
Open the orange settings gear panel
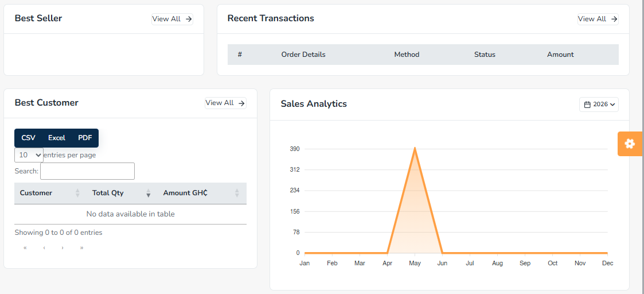point(630,144)
